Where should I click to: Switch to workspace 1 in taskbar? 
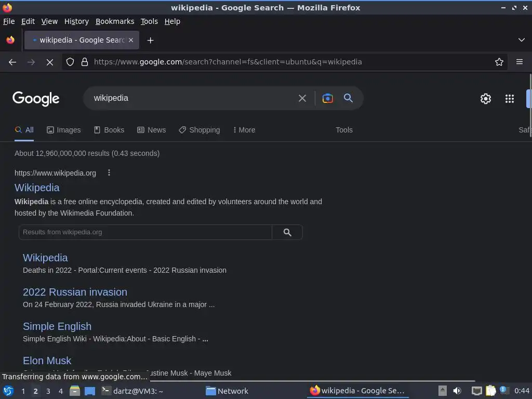(23, 391)
